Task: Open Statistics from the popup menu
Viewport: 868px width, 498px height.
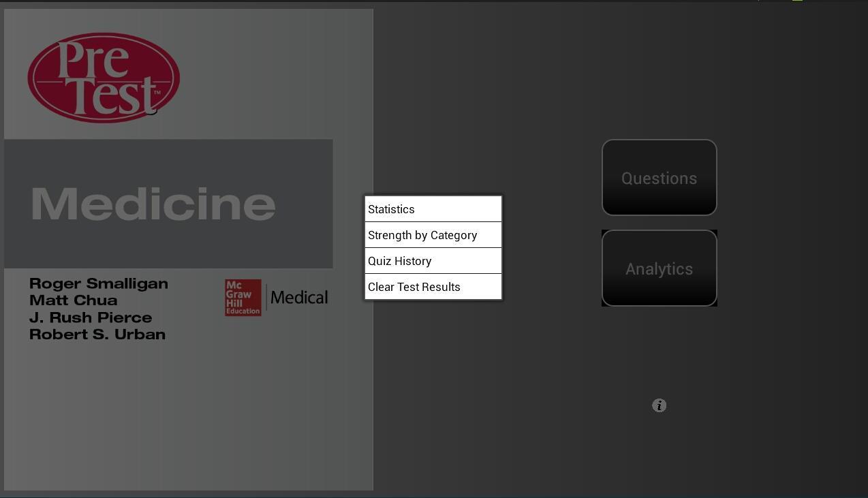Action: coord(433,209)
